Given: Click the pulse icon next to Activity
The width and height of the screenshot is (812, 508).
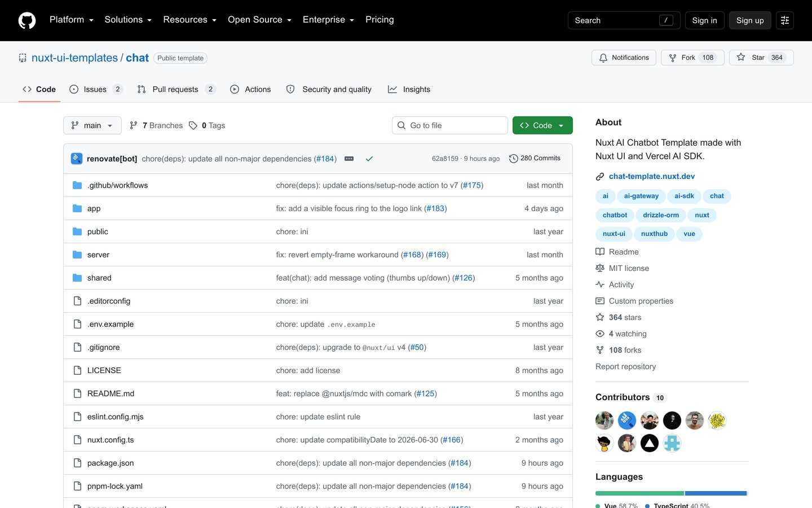Looking at the screenshot, I should coord(600,284).
